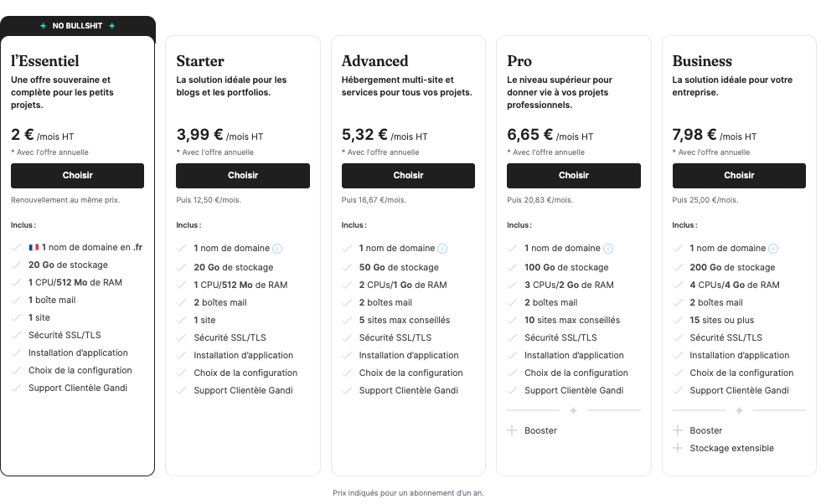
Task: Click plus icon next to Pro Booster
Action: pos(512,430)
